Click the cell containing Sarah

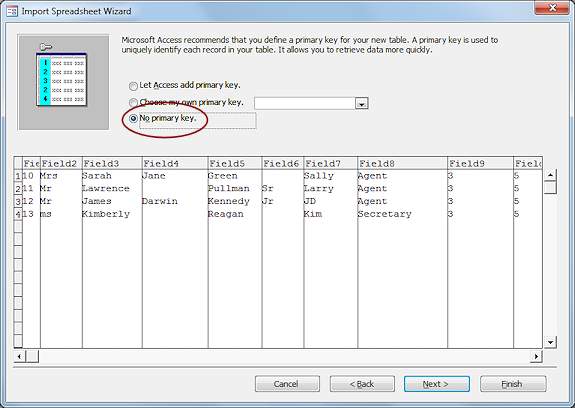(x=112, y=176)
